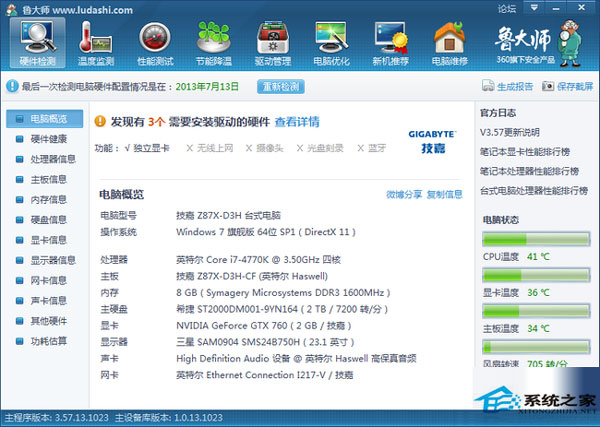
Task: Click the 主板温度 progress bar
Action: tap(536, 311)
